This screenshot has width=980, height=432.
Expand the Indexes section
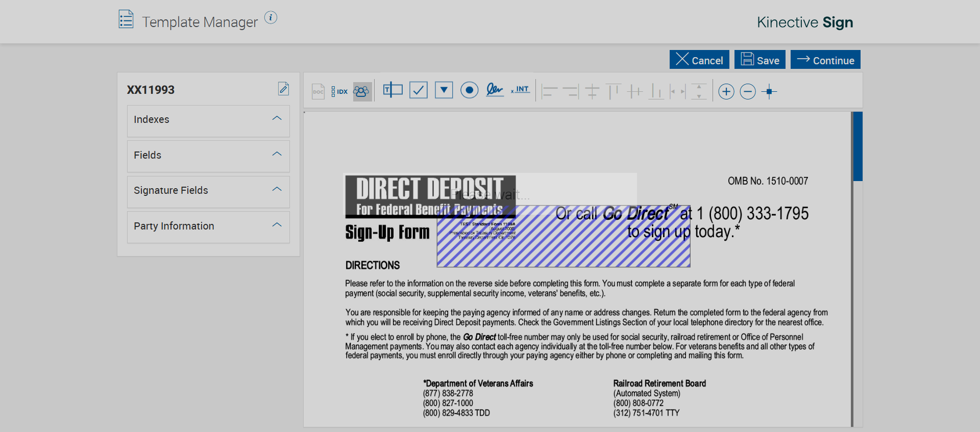point(208,121)
